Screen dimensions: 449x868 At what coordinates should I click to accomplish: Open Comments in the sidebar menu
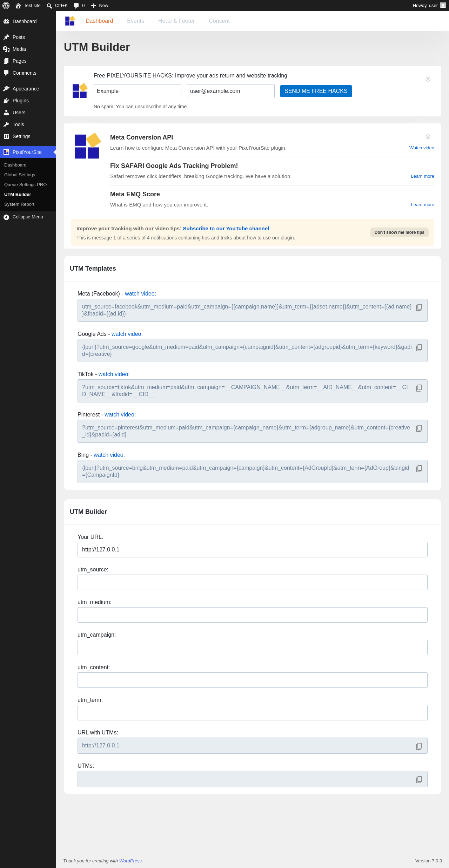[28, 73]
